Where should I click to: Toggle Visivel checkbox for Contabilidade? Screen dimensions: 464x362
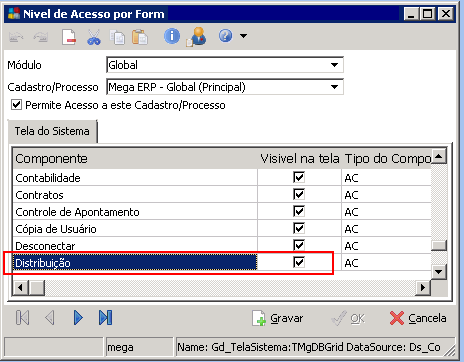299,177
